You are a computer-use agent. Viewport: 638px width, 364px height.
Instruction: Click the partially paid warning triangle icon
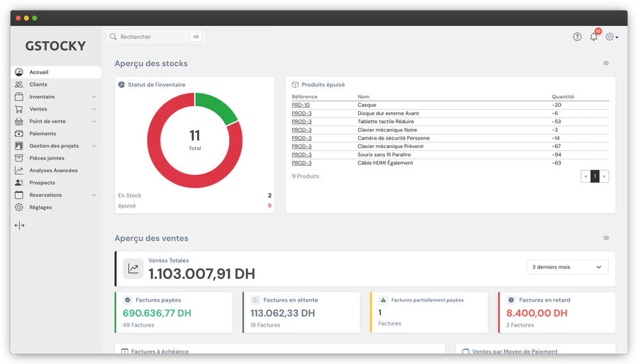click(383, 300)
